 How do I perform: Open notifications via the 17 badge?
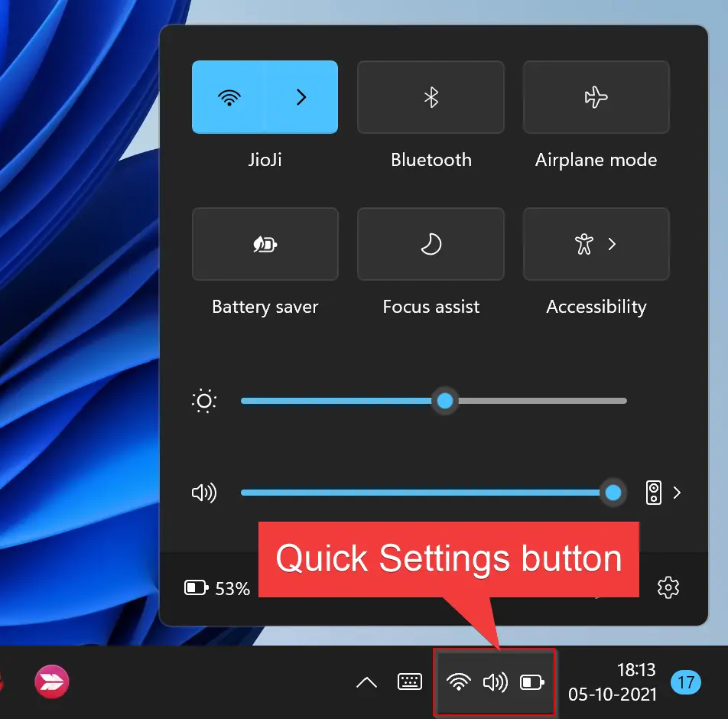click(x=686, y=682)
